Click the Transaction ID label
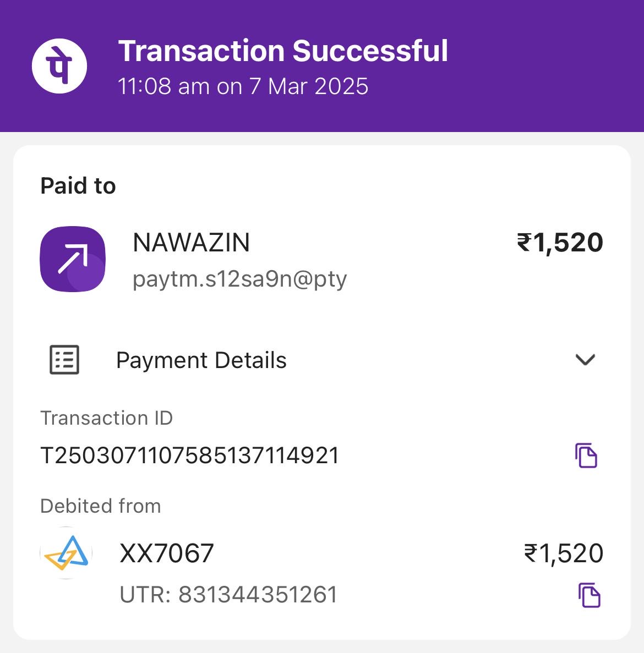The height and width of the screenshot is (653, 644). 106,418
